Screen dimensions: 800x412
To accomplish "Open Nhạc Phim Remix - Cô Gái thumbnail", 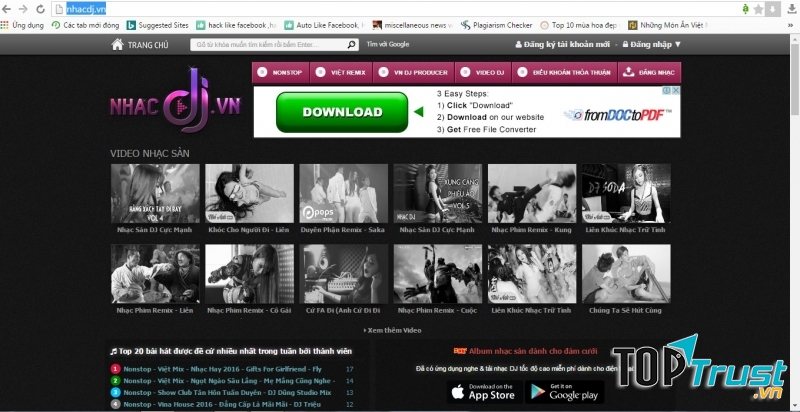I will pyautogui.click(x=249, y=274).
